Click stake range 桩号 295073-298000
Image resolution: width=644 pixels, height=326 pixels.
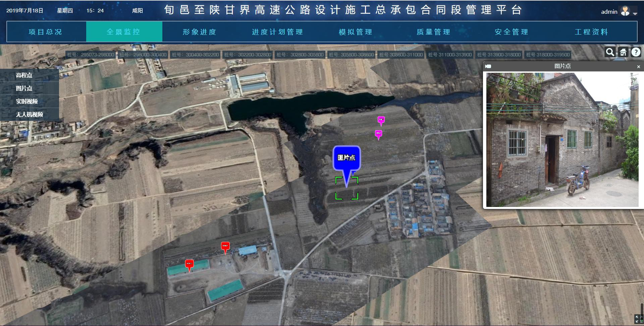pos(91,55)
